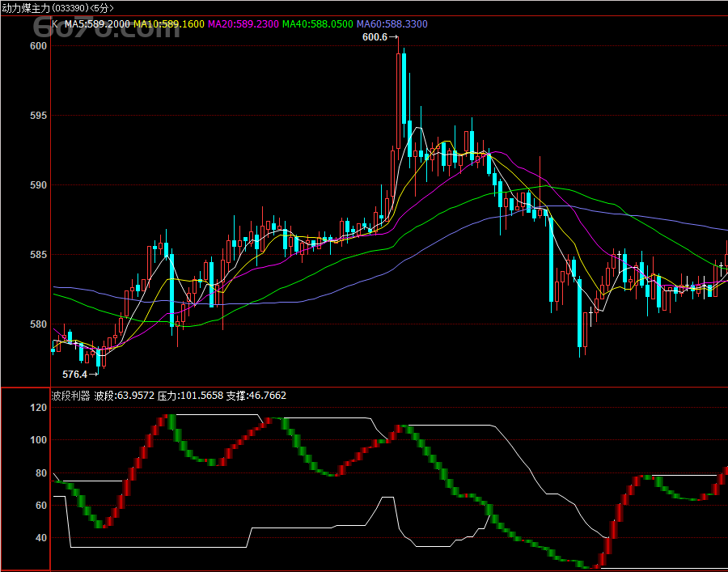Click the 动力煤主力 (033390) chart title
The width and height of the screenshot is (728, 572).
point(57,7)
